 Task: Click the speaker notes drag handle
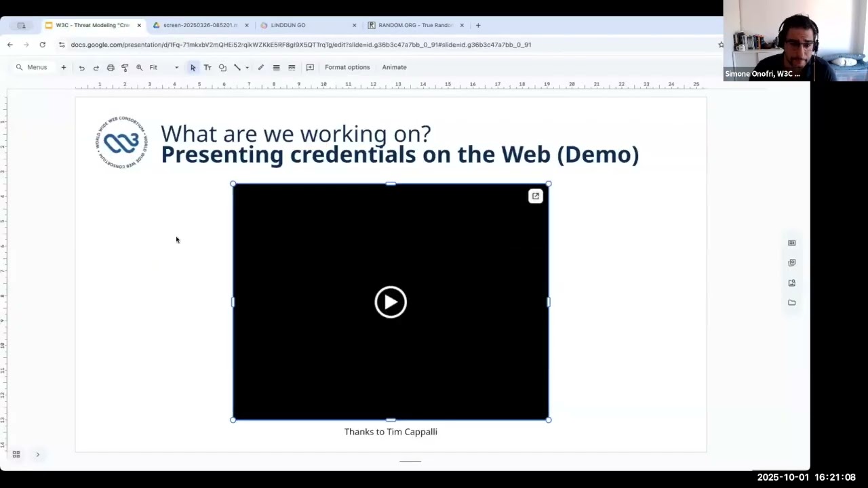tap(410, 461)
